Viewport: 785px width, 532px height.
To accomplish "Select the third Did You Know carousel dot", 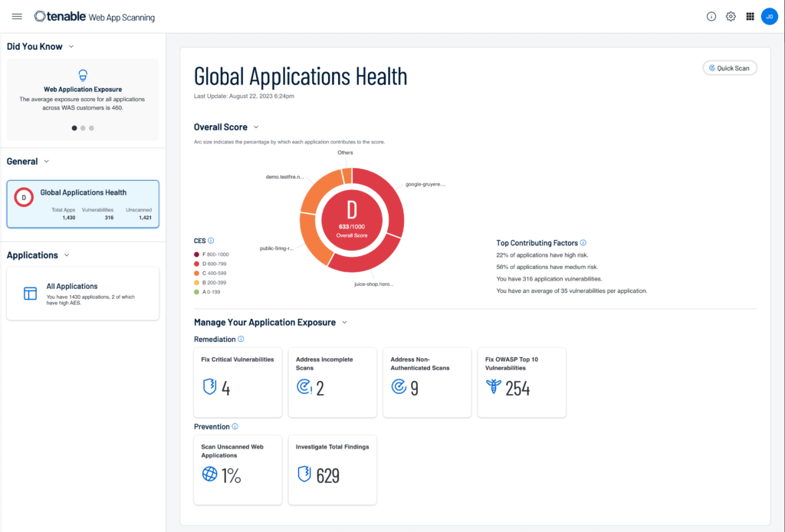I will [x=91, y=128].
